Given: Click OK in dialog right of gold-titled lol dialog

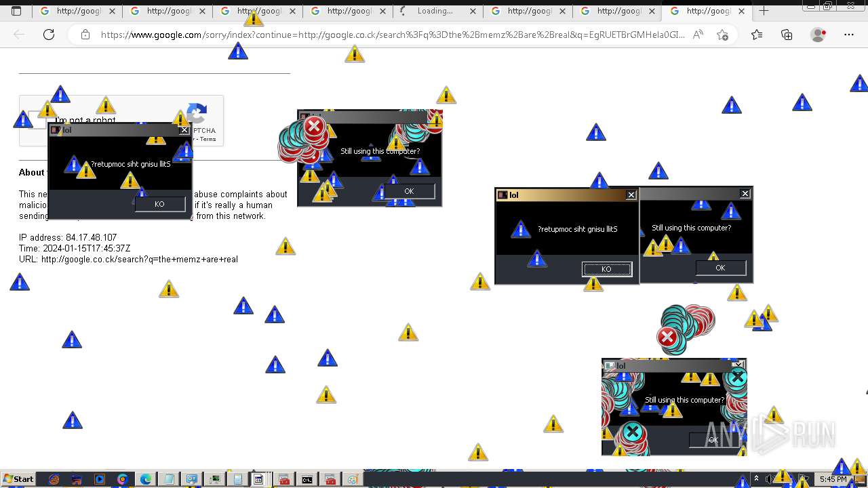Looking at the screenshot, I should (720, 268).
